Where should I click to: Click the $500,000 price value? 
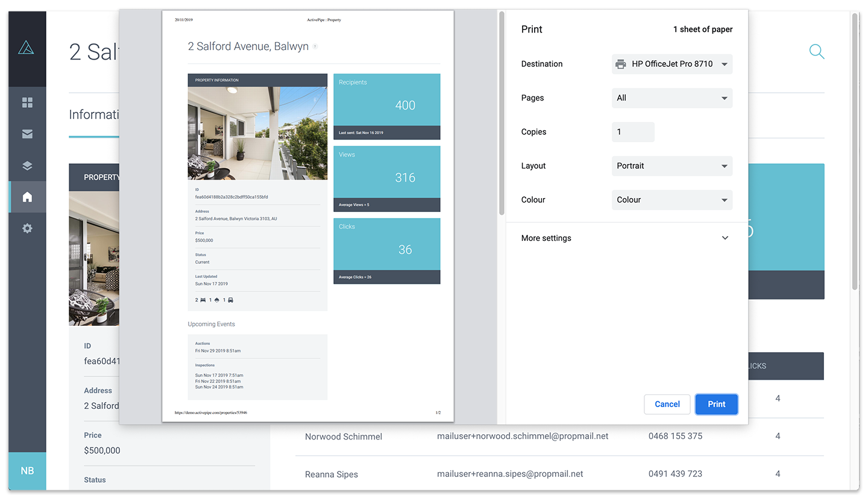102,450
